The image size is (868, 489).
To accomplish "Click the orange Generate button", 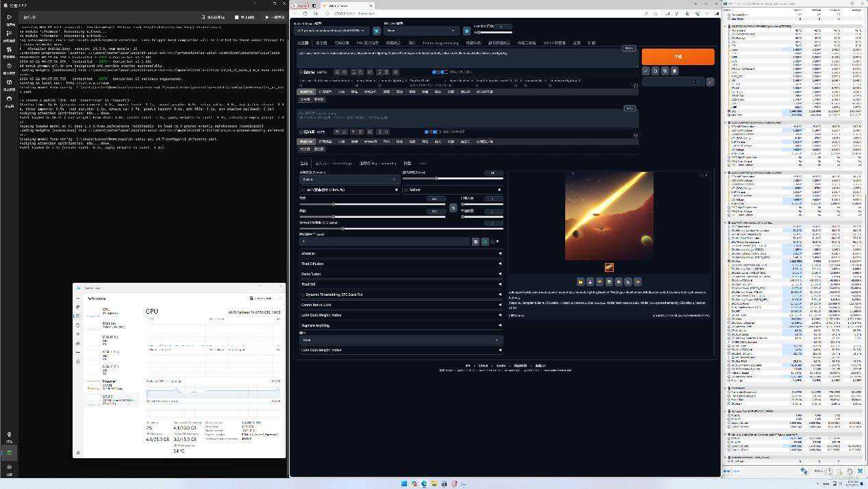I will click(678, 57).
